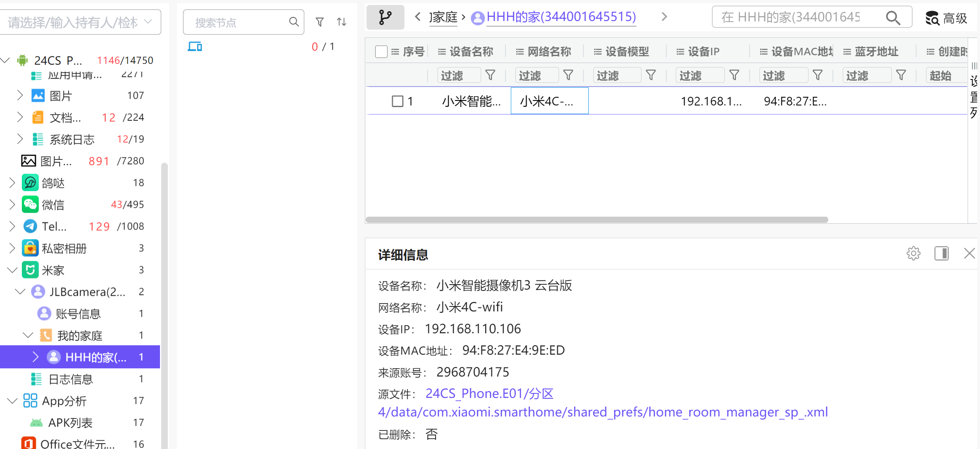Click the device list icon under search

[x=195, y=47]
